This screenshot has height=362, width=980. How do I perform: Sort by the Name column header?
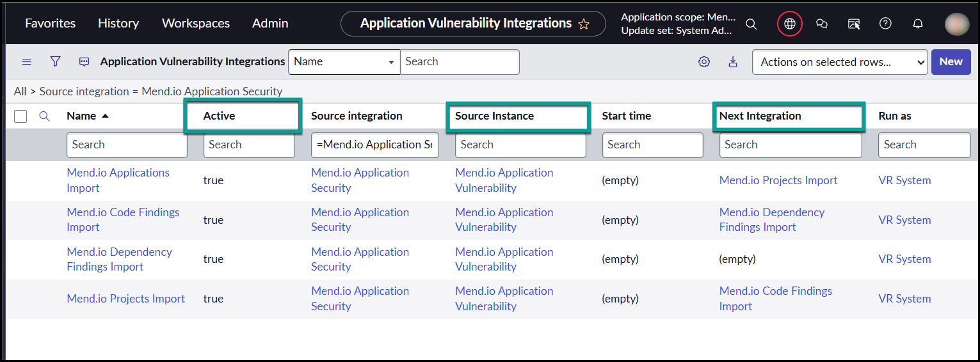(81, 116)
